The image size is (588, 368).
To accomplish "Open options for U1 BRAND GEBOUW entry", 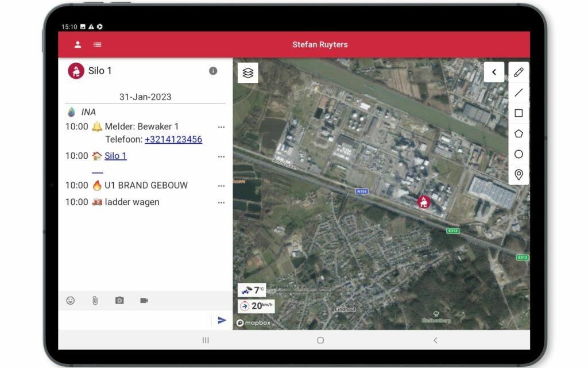I will click(x=221, y=186).
